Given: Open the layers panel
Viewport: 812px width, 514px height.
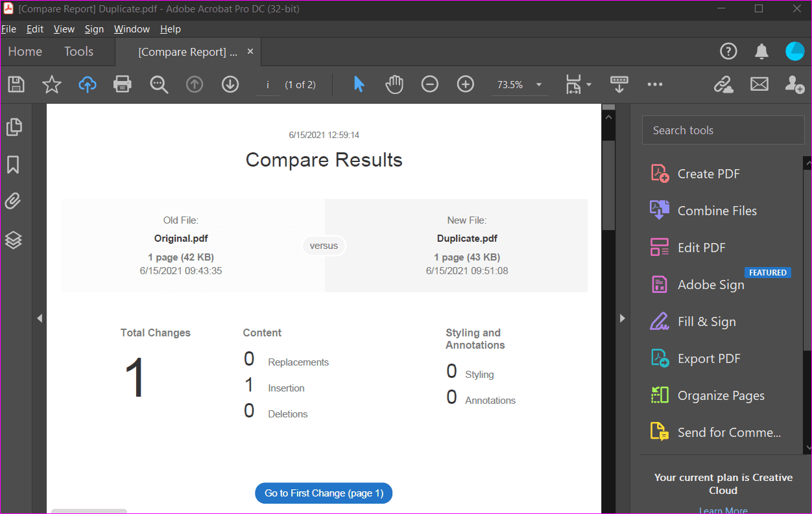Looking at the screenshot, I should coord(14,240).
